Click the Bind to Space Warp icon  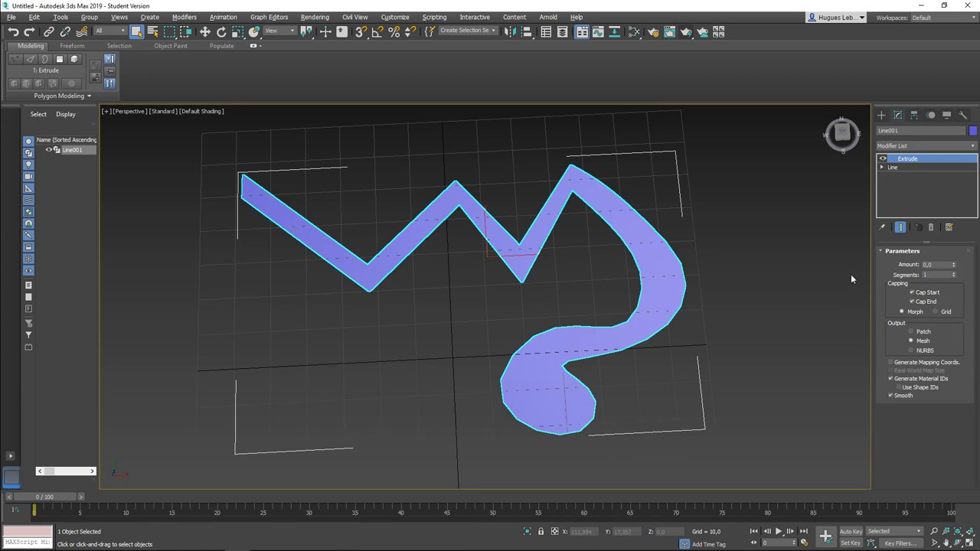pyautogui.click(x=82, y=31)
